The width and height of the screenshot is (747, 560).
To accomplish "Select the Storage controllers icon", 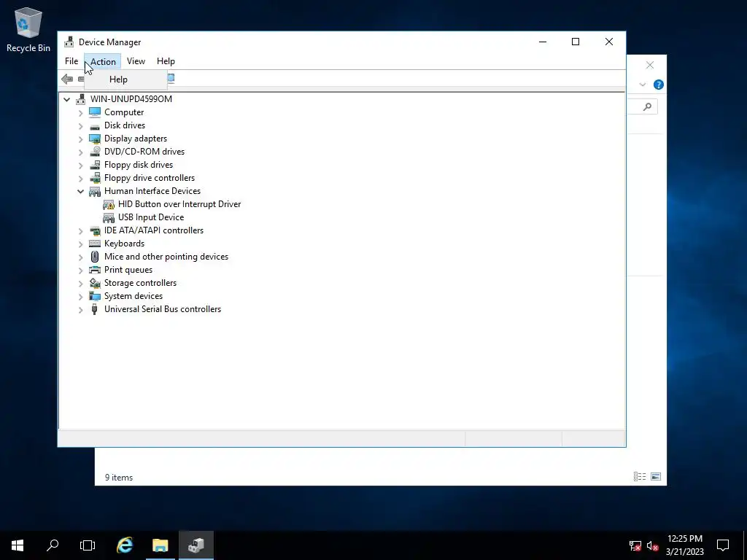I will [95, 283].
